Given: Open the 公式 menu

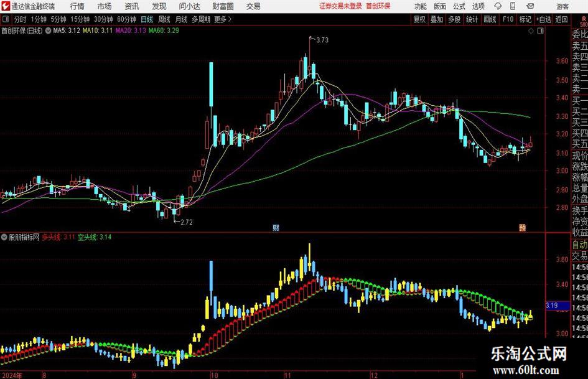Looking at the screenshot, I should pos(459,6).
